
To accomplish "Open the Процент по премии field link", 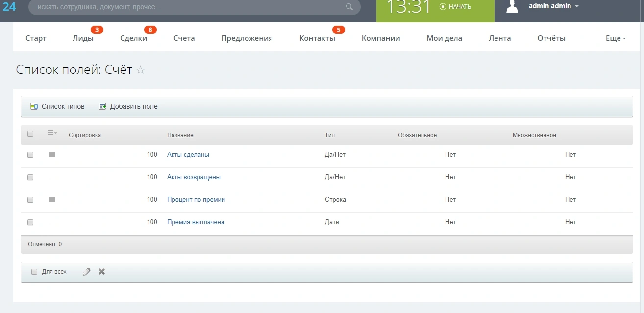I will tap(196, 200).
